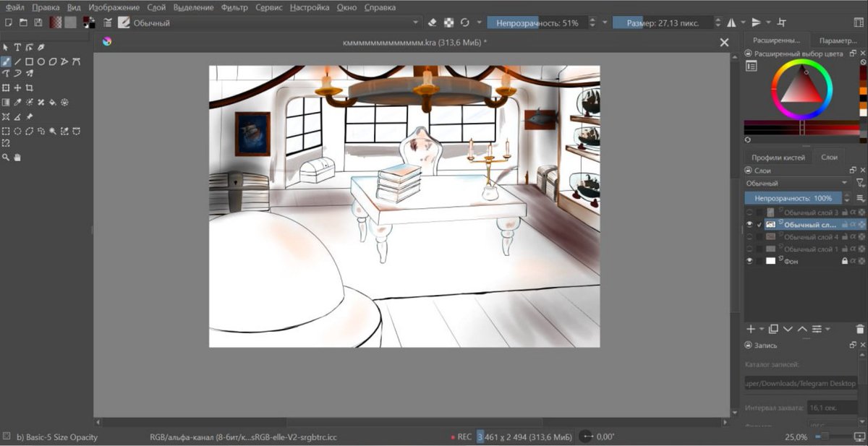Select the Crop tool
This screenshot has width=868, height=446.
pyautogui.click(x=29, y=87)
